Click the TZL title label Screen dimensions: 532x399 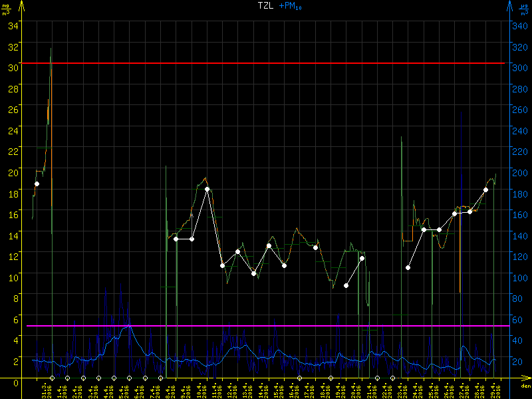(266, 5)
